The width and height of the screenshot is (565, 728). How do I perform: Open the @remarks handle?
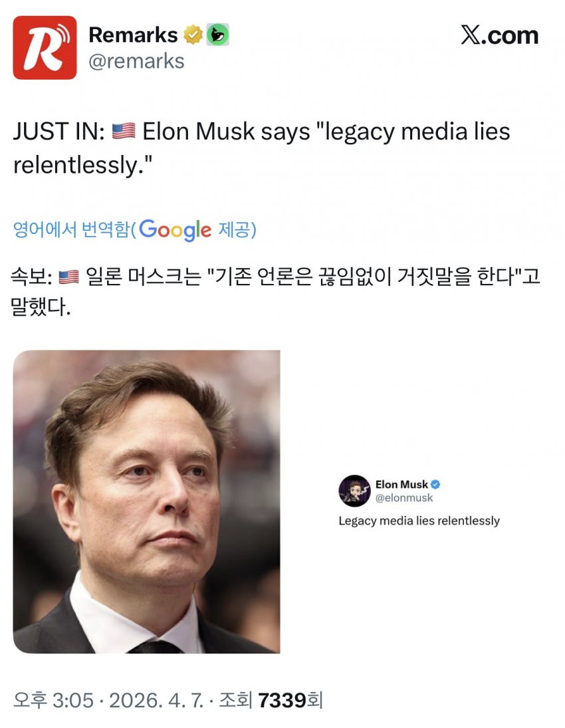(x=136, y=61)
